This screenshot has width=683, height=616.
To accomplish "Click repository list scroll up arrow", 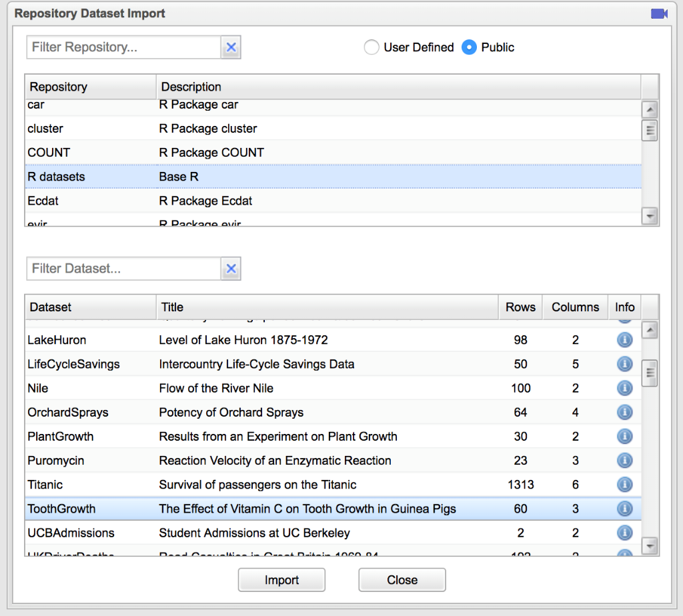I will (x=650, y=109).
